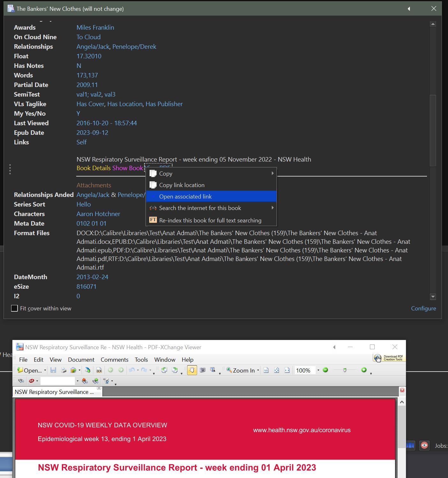Open the Window menu in PDF-XChange Viewer
This screenshot has height=478, width=448.
165,359
